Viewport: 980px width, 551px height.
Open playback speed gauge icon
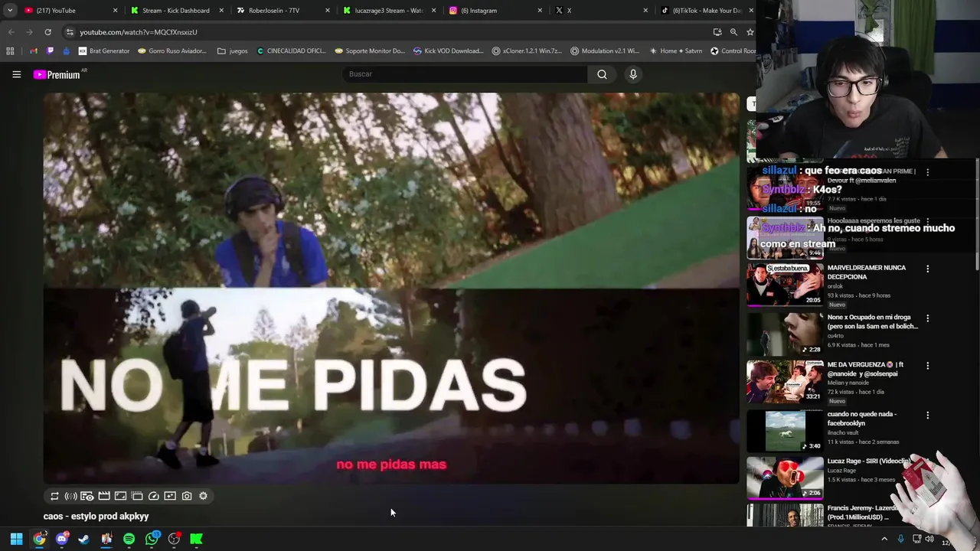pyautogui.click(x=153, y=496)
